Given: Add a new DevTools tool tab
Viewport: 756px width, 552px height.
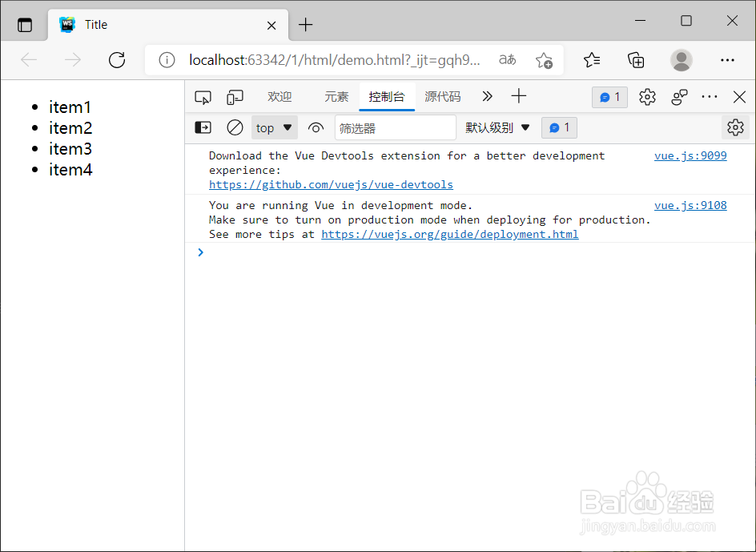Looking at the screenshot, I should point(519,96).
